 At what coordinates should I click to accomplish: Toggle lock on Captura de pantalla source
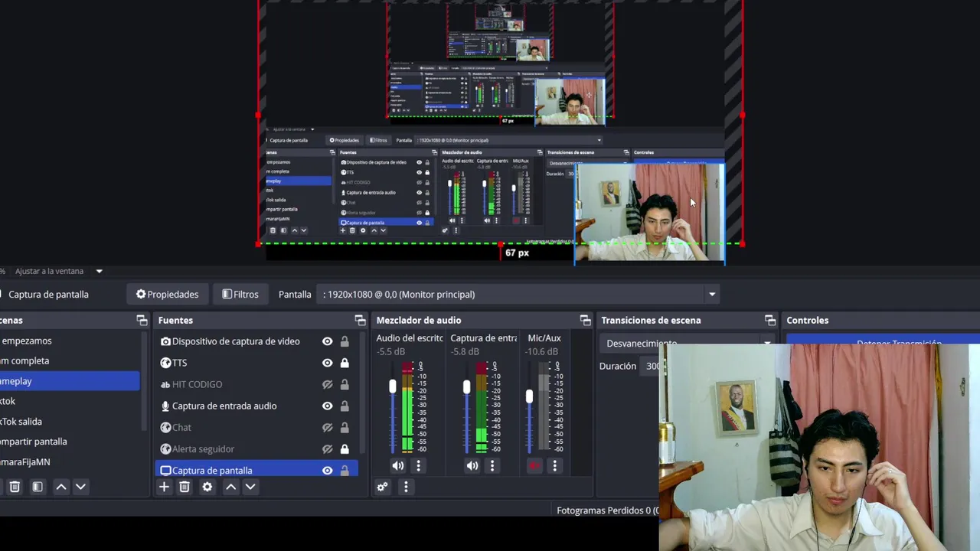345,470
